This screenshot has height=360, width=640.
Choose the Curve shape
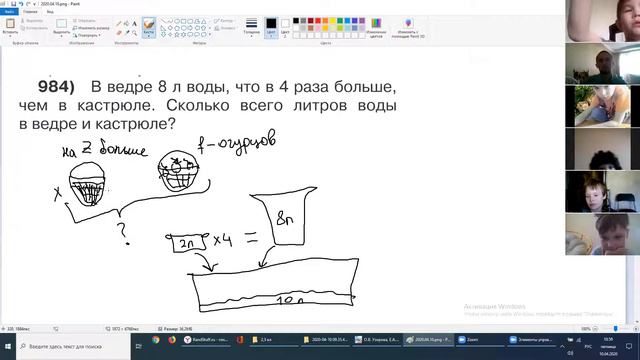(170, 21)
